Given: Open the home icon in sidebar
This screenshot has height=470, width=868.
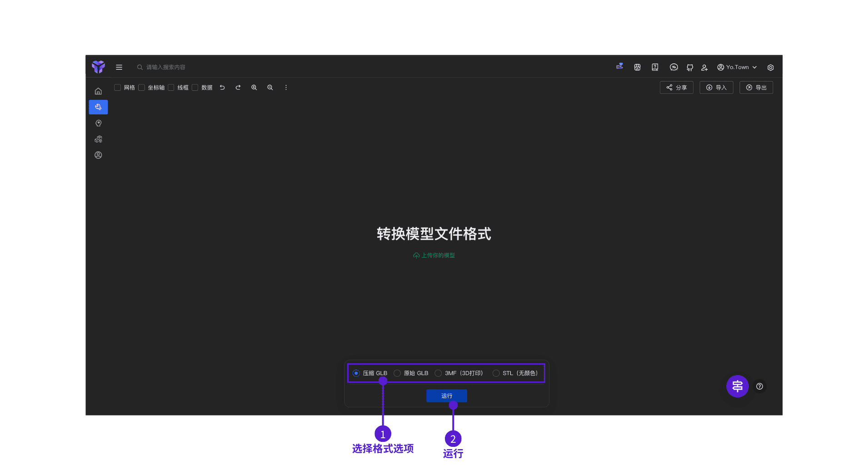Looking at the screenshot, I should [98, 91].
